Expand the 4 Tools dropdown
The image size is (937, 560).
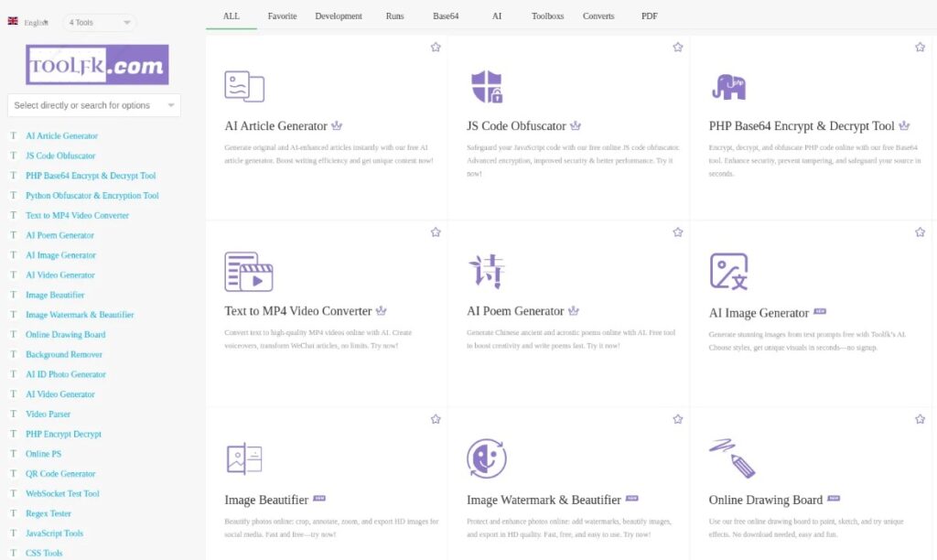pos(99,22)
